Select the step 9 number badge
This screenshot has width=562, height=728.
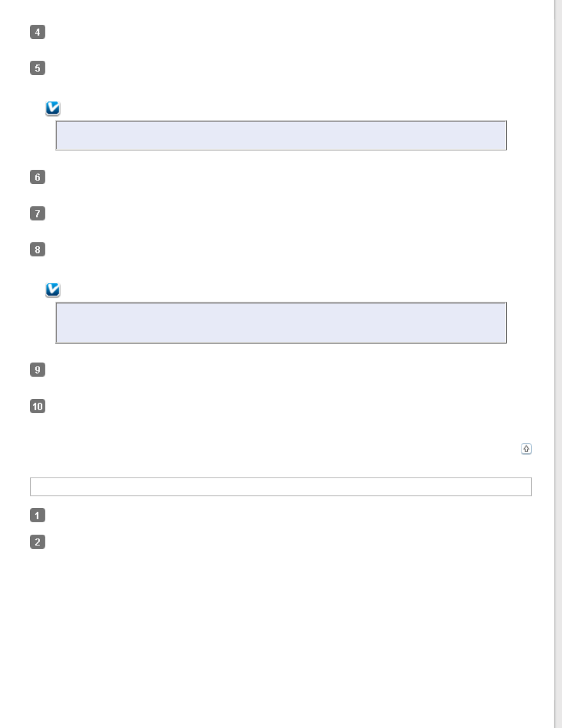pyautogui.click(x=38, y=370)
